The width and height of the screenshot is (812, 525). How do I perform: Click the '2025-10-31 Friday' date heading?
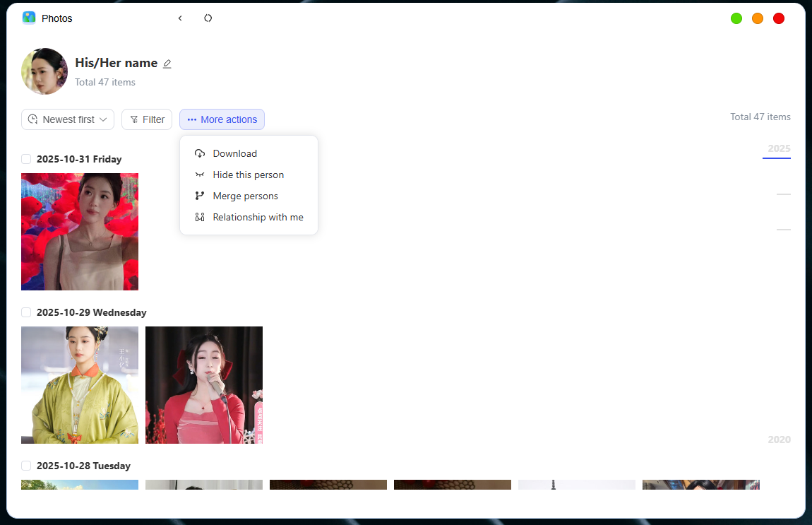pyautogui.click(x=79, y=159)
